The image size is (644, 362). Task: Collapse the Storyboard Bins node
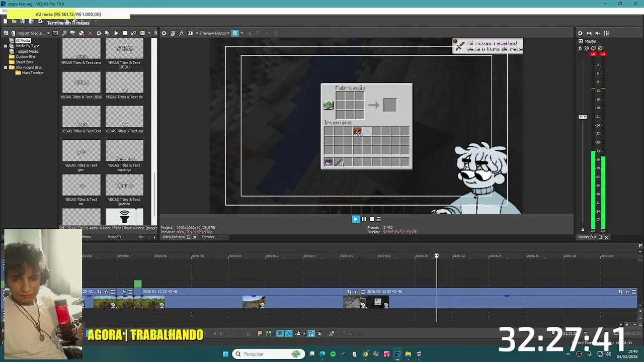point(6,67)
